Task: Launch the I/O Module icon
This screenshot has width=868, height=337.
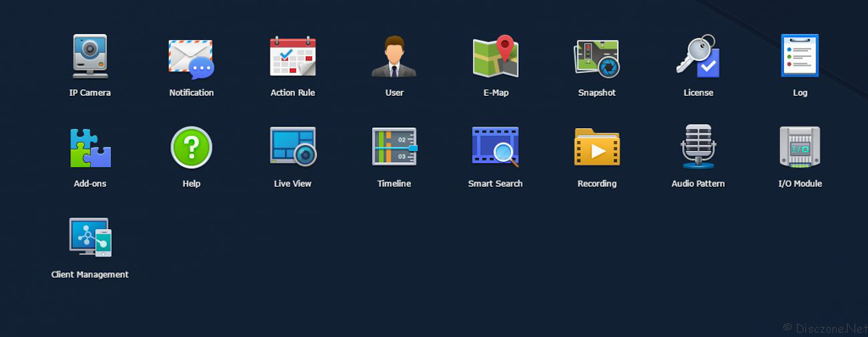Action: coord(800,147)
